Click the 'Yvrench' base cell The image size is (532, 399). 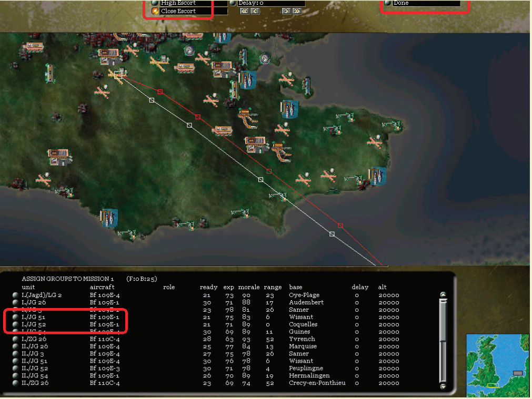302,339
